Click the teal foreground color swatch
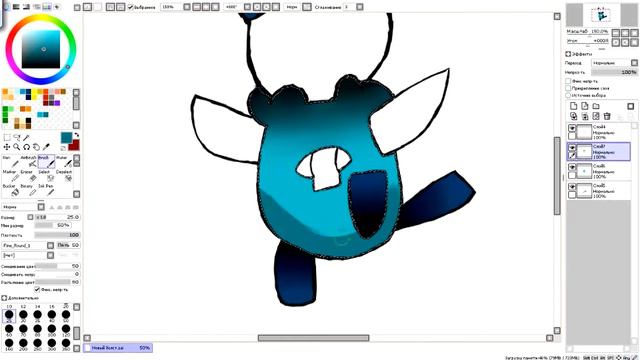 coord(66,138)
